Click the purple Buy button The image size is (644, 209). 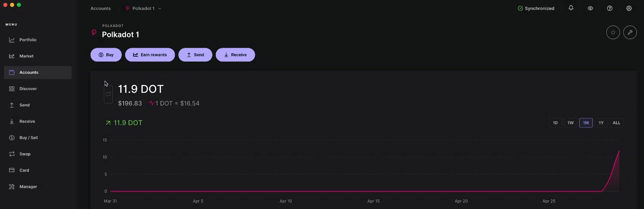coord(106,55)
